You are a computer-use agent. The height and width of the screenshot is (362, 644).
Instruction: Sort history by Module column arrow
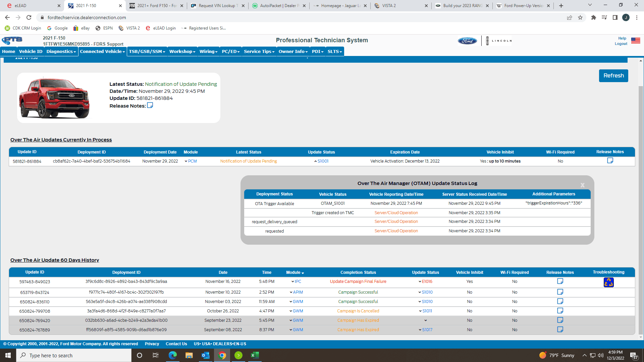click(303, 273)
